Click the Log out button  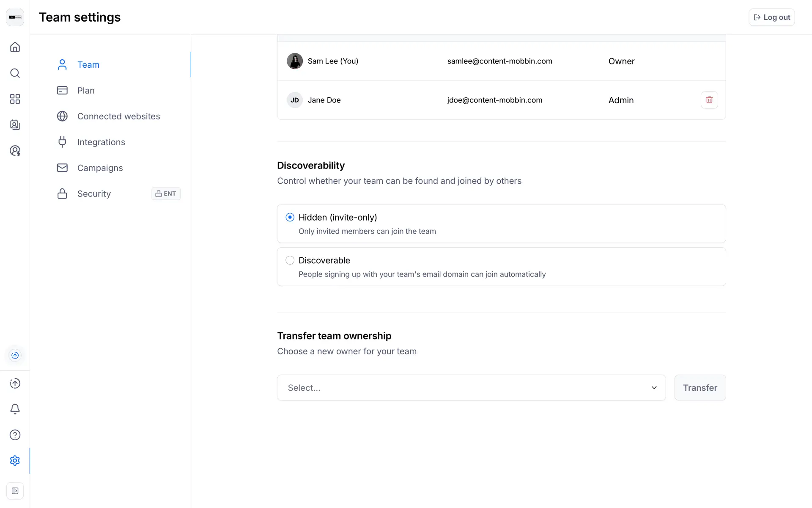[771, 17]
